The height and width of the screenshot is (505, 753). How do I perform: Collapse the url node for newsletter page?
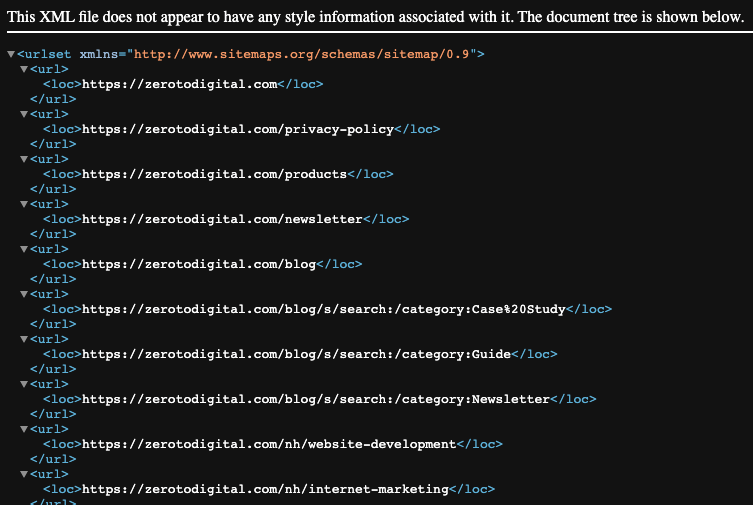pyautogui.click(x=24, y=204)
